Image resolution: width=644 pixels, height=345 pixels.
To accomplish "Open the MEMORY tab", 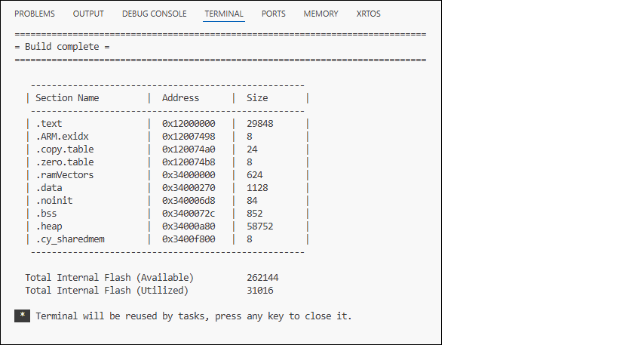I will pos(320,14).
